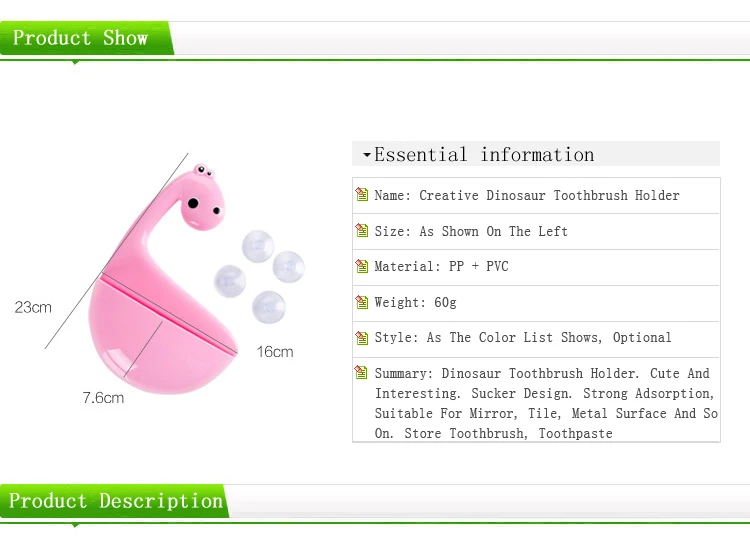Click the 7.6cm dimension label
The height and width of the screenshot is (560, 750).
[x=103, y=398]
